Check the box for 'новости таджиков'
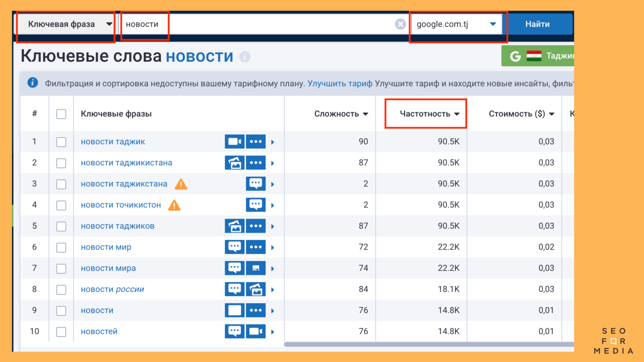 (61, 226)
